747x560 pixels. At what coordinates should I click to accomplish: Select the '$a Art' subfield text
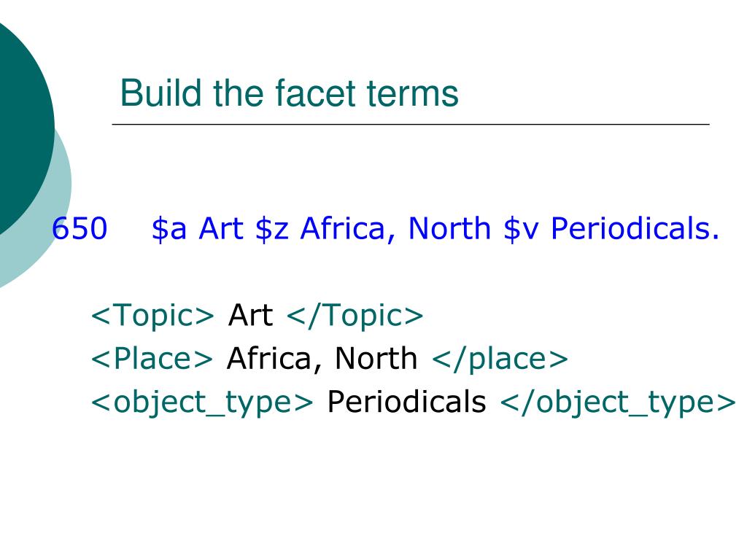point(198,228)
